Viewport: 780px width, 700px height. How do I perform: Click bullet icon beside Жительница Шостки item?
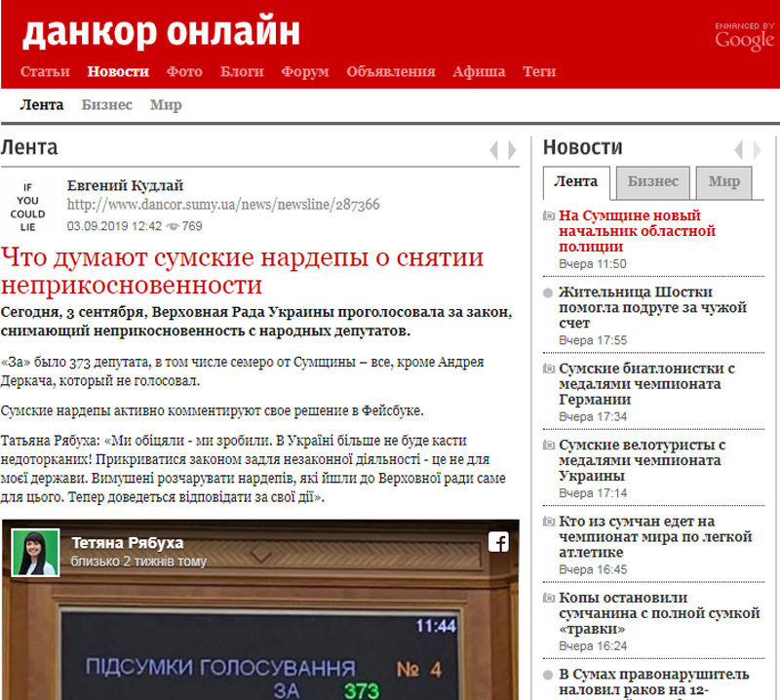548,292
